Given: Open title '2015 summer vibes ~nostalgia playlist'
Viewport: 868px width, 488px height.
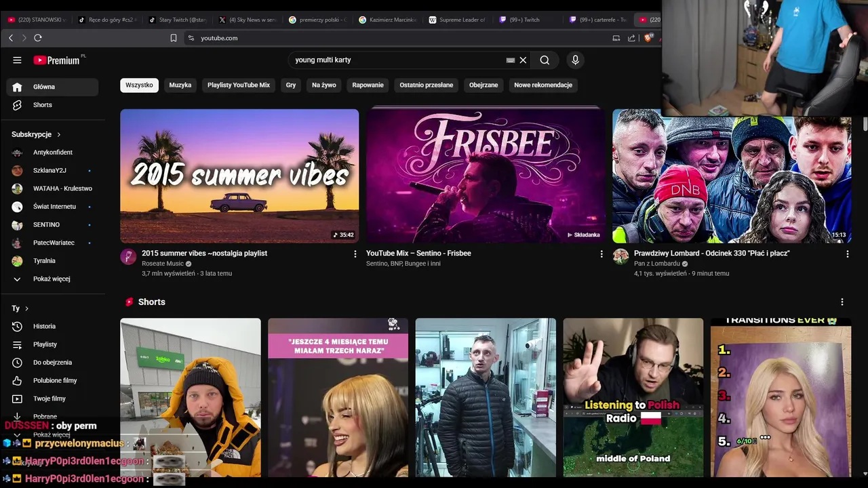Looking at the screenshot, I should (204, 253).
